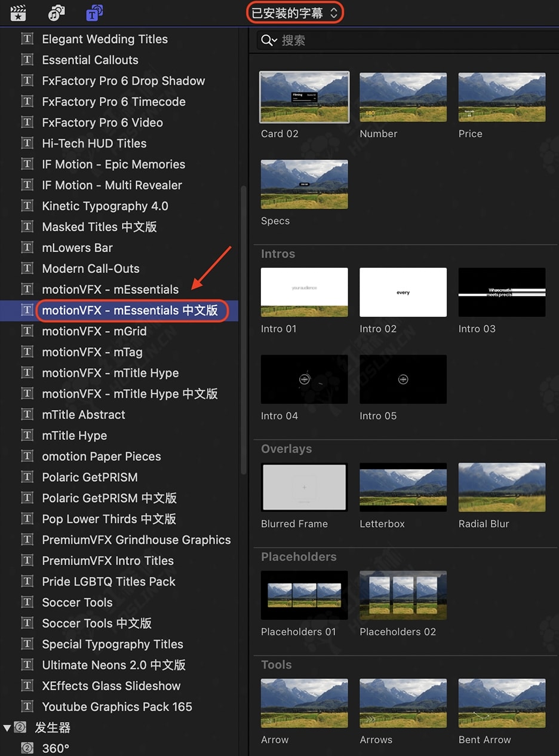Click the title icon beside Elegant Wedding Titles

tap(27, 39)
